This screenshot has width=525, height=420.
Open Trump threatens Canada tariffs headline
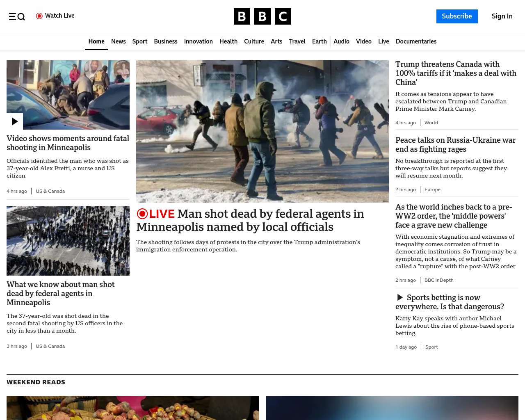[456, 73]
